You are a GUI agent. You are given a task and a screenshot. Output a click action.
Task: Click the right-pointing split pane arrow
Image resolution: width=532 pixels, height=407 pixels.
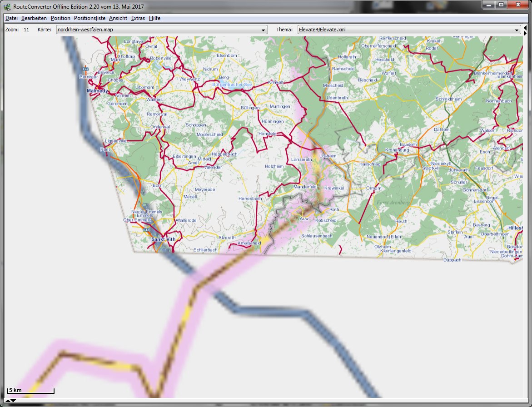(x=525, y=33)
